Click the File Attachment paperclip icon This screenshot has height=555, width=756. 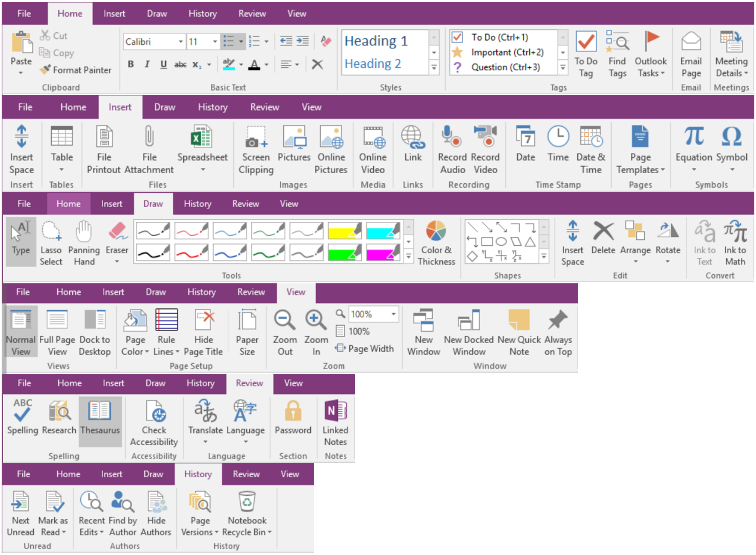tap(149, 136)
